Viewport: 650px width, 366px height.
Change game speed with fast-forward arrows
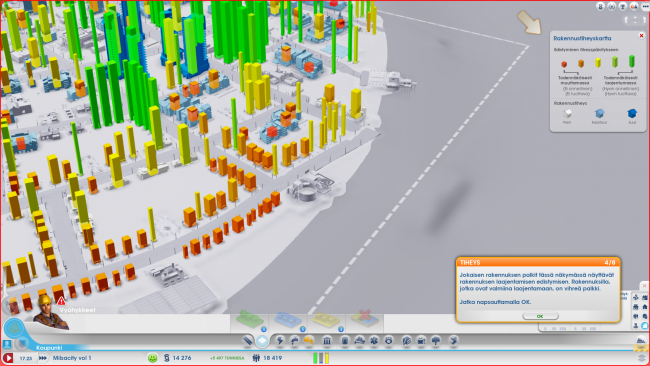click(x=42, y=358)
